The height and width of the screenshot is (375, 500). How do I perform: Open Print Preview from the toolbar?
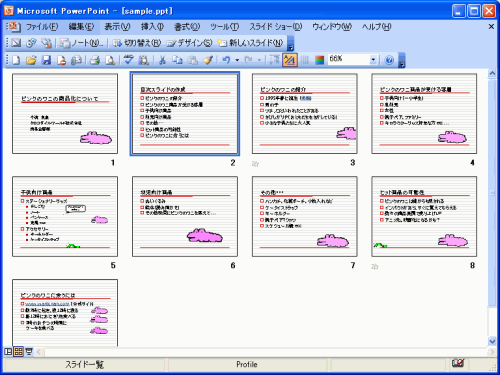(x=110, y=60)
